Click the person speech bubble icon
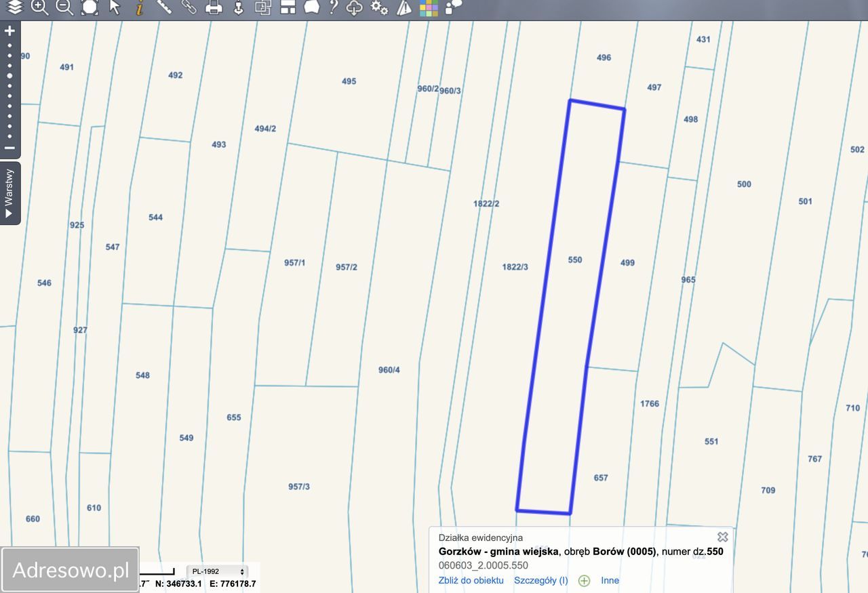868x593 pixels. point(453,7)
